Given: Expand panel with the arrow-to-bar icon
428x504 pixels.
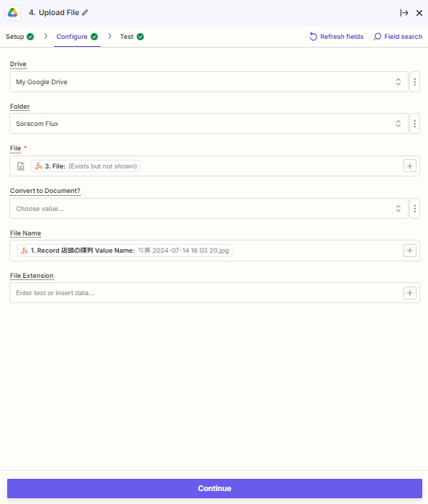Looking at the screenshot, I should tap(404, 13).
